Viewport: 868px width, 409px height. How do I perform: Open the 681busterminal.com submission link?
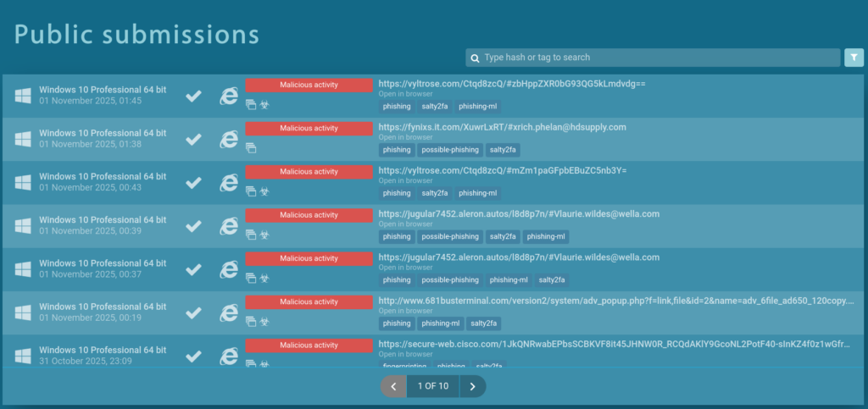pos(615,301)
